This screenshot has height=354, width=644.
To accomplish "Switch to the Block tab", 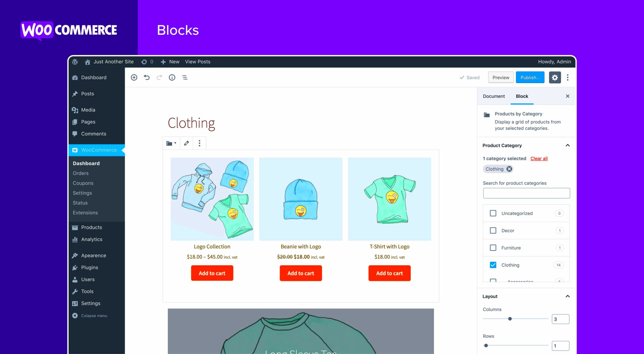I will point(522,96).
